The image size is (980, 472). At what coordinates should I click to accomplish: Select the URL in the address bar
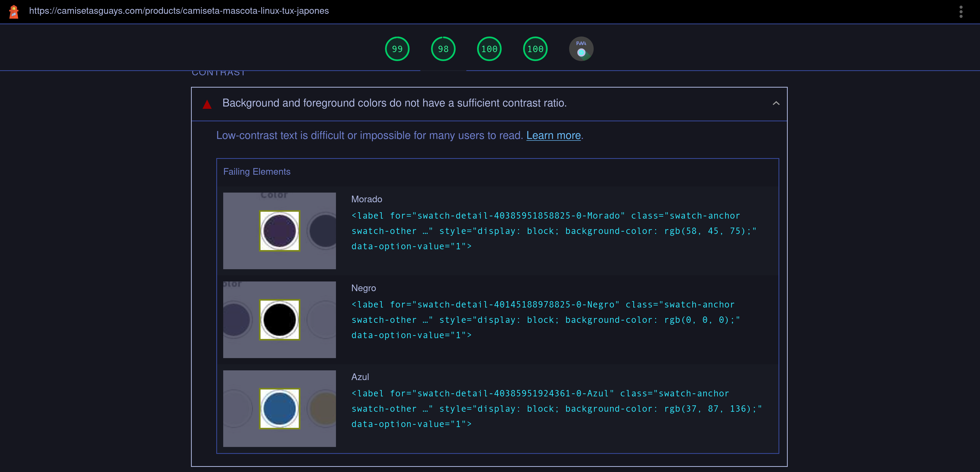coord(179,11)
